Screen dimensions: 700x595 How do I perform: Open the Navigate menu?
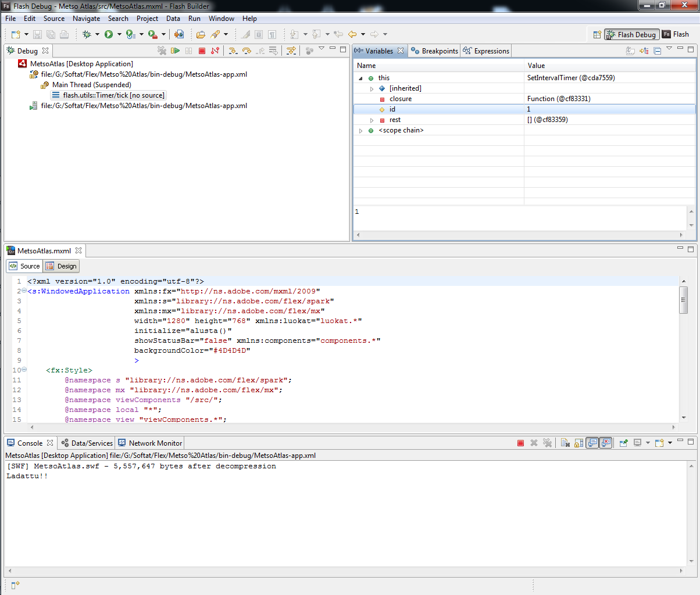click(86, 19)
